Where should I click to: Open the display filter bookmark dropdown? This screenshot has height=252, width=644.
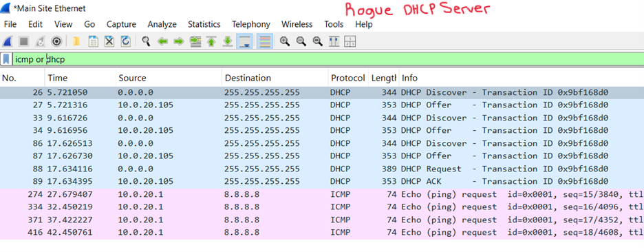tap(6, 59)
